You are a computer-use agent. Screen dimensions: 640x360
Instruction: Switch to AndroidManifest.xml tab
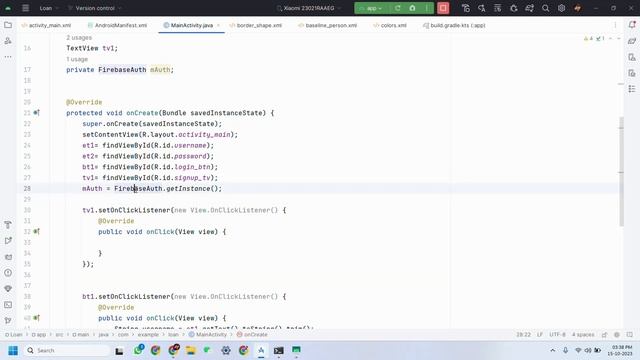click(x=118, y=25)
